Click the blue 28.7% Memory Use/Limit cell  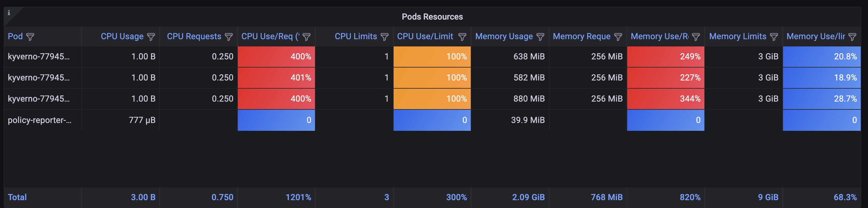click(x=822, y=99)
